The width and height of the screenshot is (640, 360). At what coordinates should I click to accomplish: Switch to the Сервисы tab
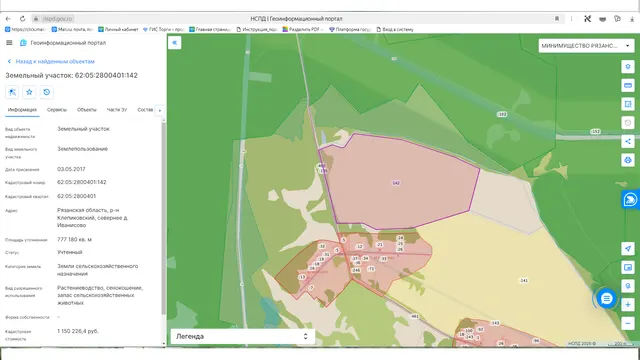pos(57,110)
